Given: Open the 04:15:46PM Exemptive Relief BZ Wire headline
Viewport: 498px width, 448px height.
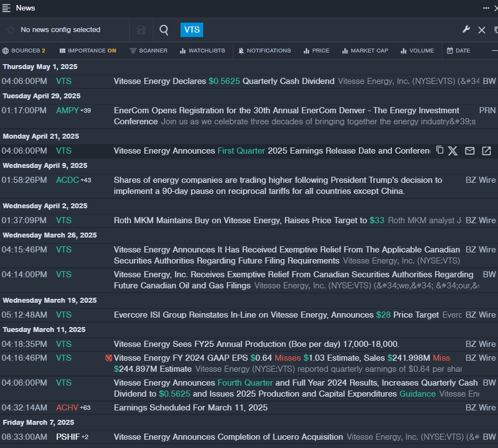Looking at the screenshot, I should tap(287, 255).
